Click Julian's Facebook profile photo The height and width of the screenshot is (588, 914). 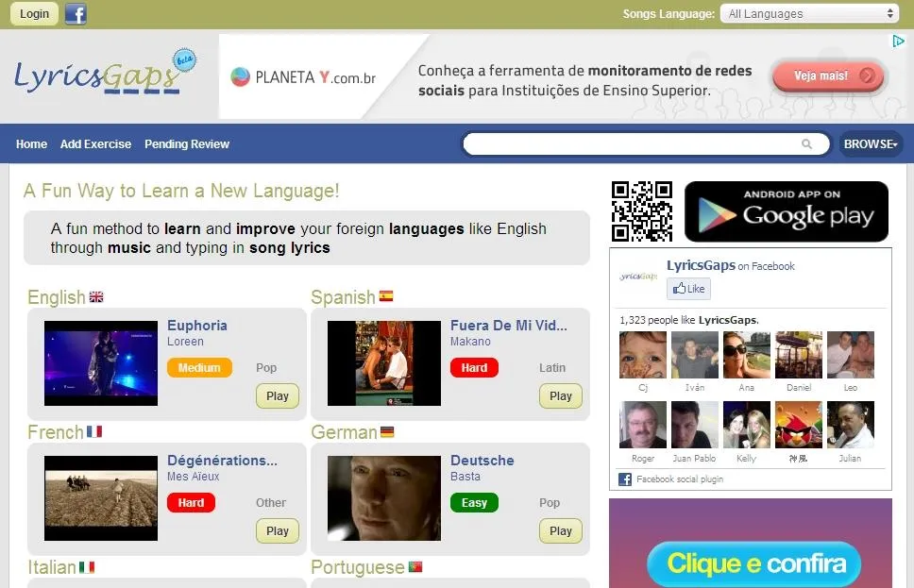click(851, 425)
